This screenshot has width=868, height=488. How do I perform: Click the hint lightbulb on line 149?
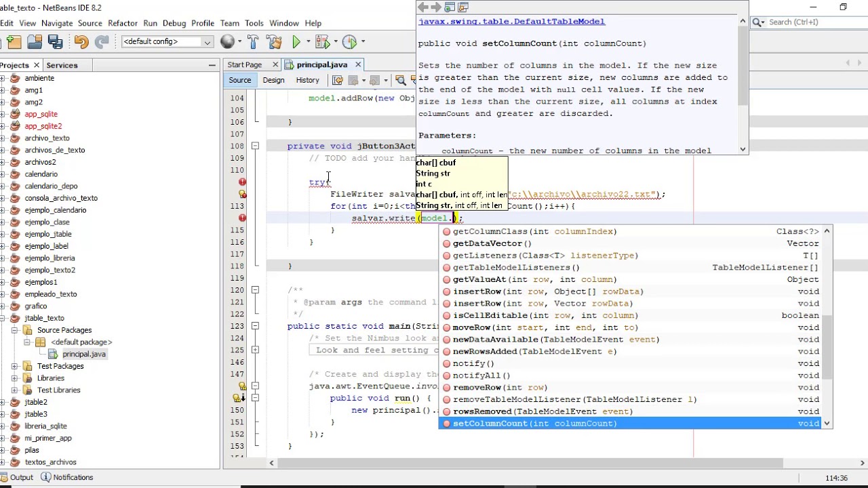click(238, 398)
